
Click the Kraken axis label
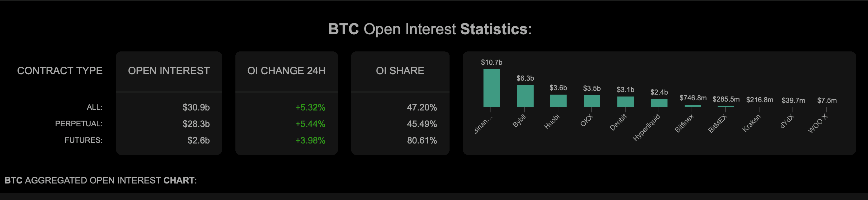[752, 123]
